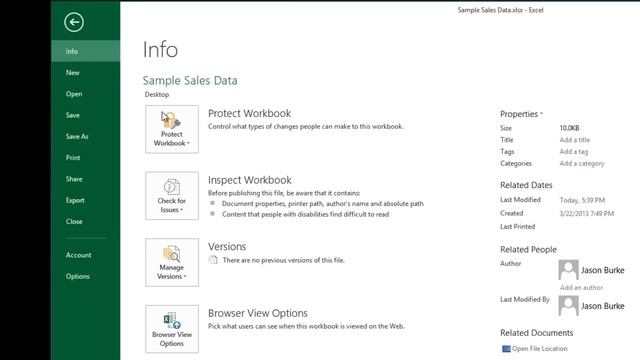Click Add a title field

[x=575, y=140]
